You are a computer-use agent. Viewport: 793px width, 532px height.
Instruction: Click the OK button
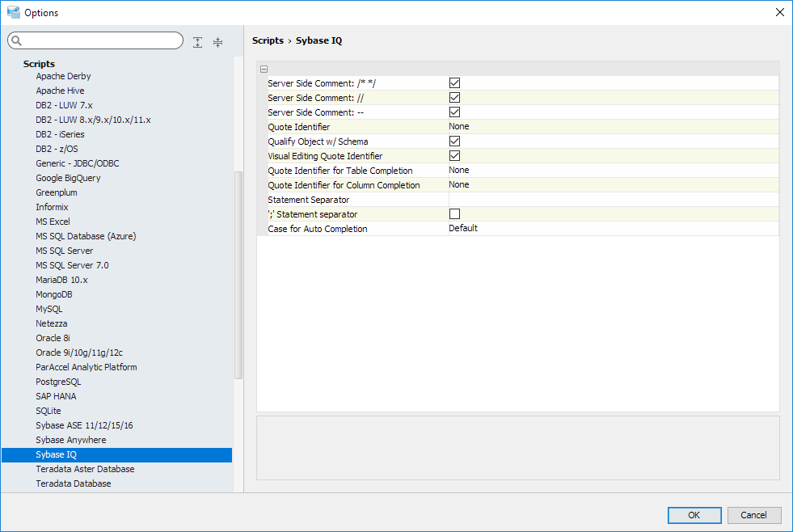click(x=694, y=515)
